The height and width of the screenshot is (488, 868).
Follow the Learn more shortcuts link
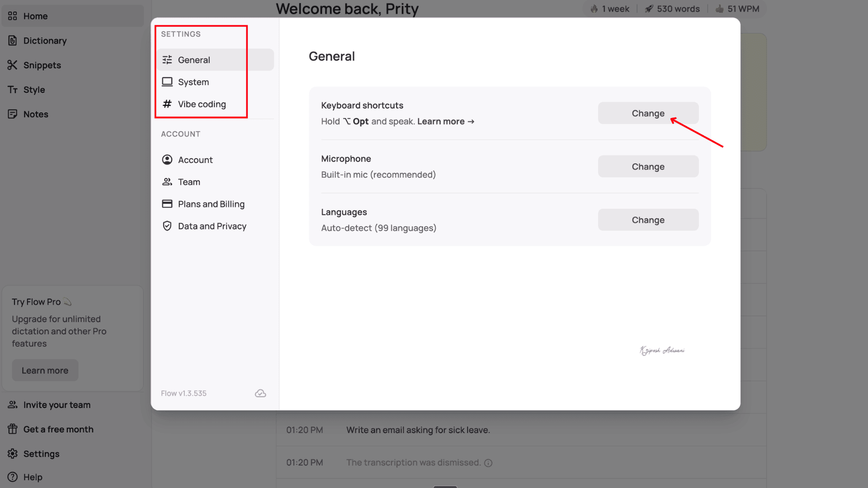[x=446, y=122]
